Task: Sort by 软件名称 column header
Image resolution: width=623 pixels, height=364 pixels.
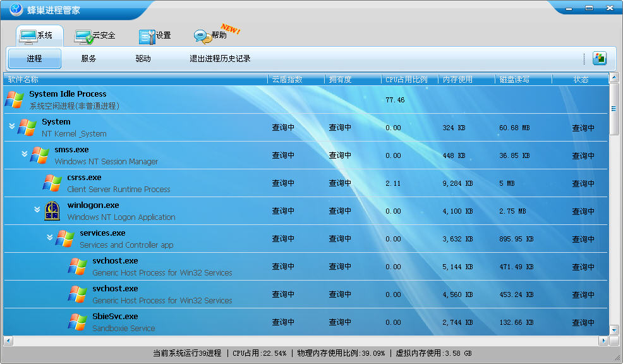Action: pyautogui.click(x=135, y=80)
